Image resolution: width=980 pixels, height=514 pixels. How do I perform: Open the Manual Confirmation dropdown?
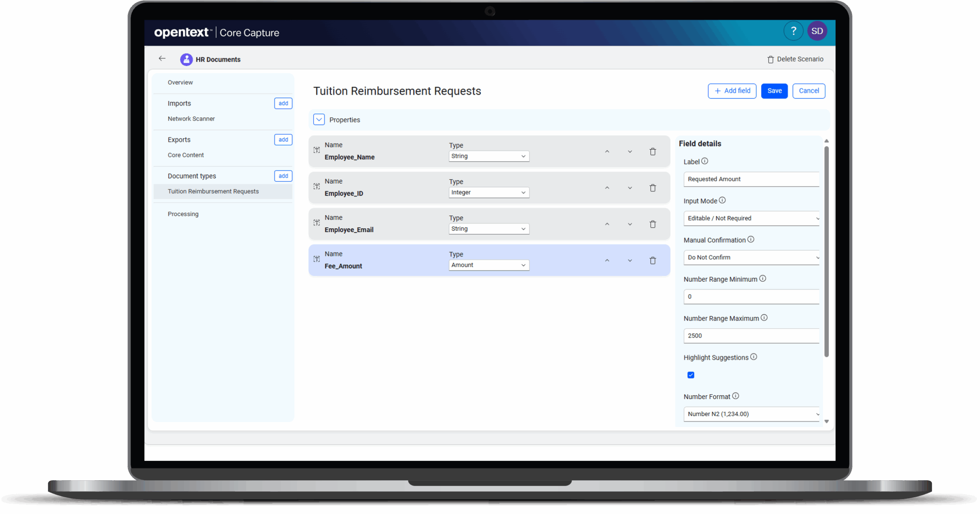751,258
